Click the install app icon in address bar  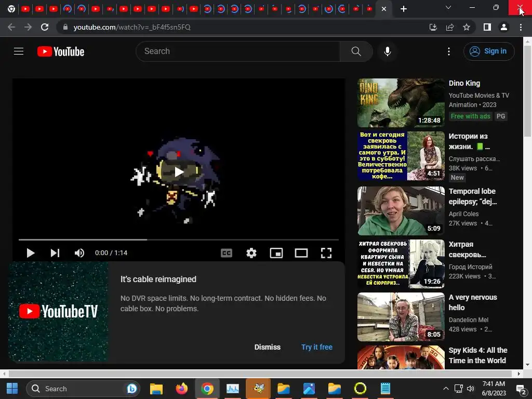coord(433,27)
